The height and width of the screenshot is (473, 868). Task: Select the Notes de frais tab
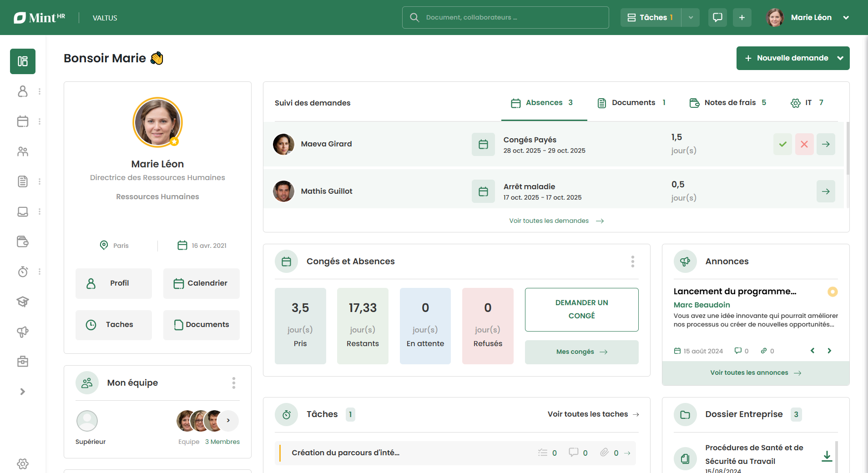728,103
